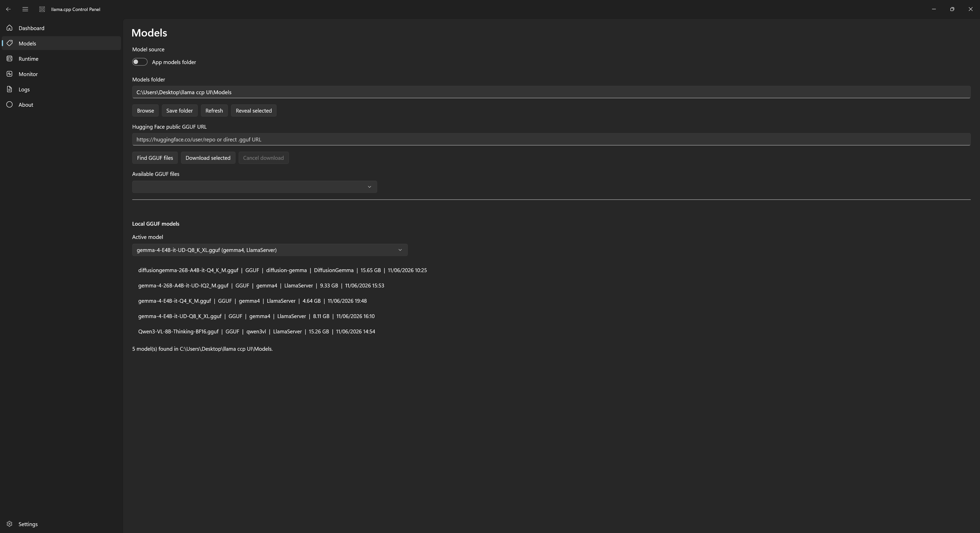Click the llama.cpp app logo icon
The width and height of the screenshot is (980, 533).
pos(42,9)
